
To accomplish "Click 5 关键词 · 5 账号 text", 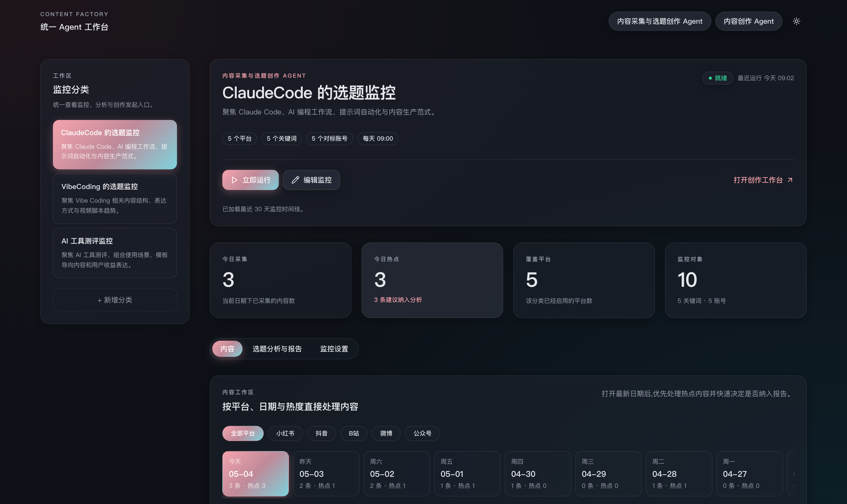I will (x=702, y=301).
